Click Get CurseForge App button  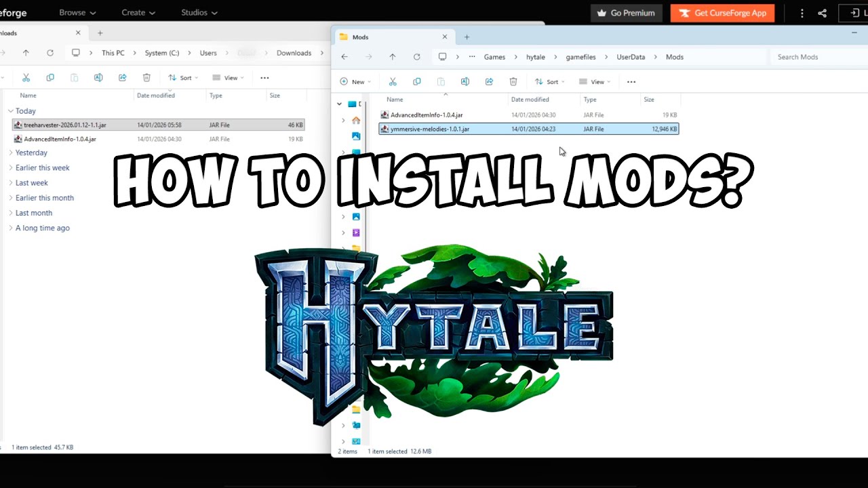pyautogui.click(x=722, y=13)
